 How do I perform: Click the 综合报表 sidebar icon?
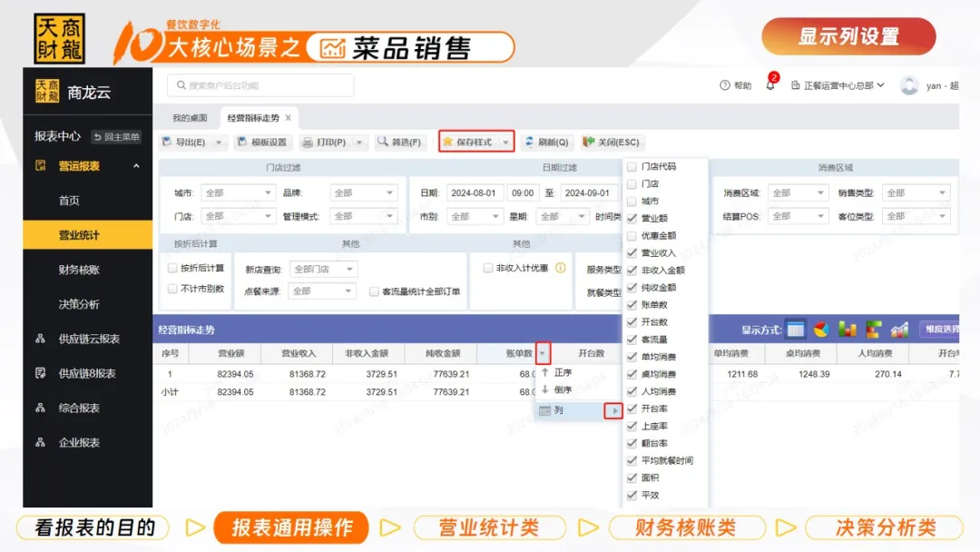(x=41, y=408)
